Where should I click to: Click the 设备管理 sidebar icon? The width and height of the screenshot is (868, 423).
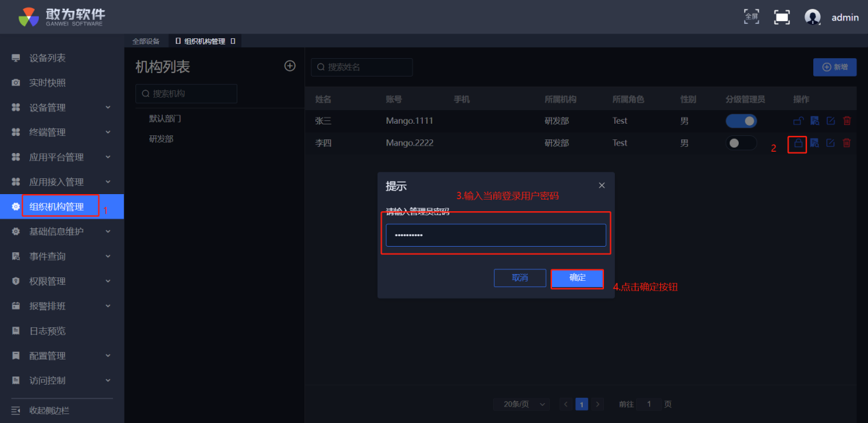[16, 107]
